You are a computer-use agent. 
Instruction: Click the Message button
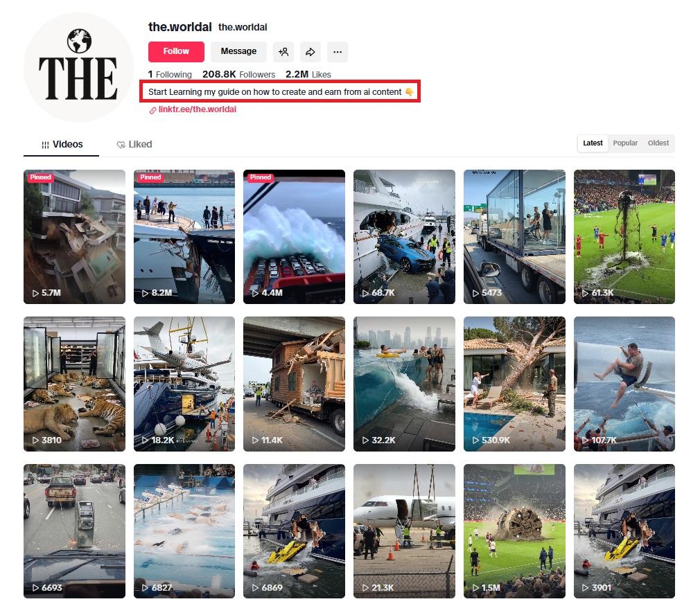[239, 52]
